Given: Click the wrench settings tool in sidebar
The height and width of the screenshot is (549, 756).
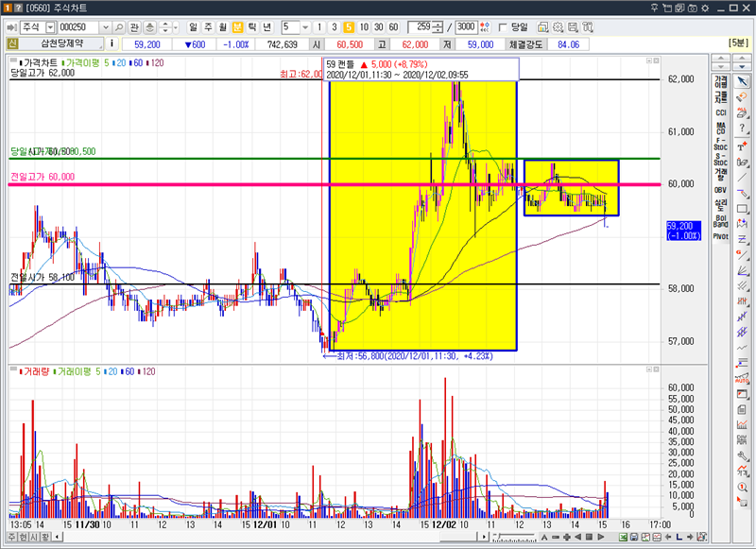Looking at the screenshot, I should click(x=742, y=456).
